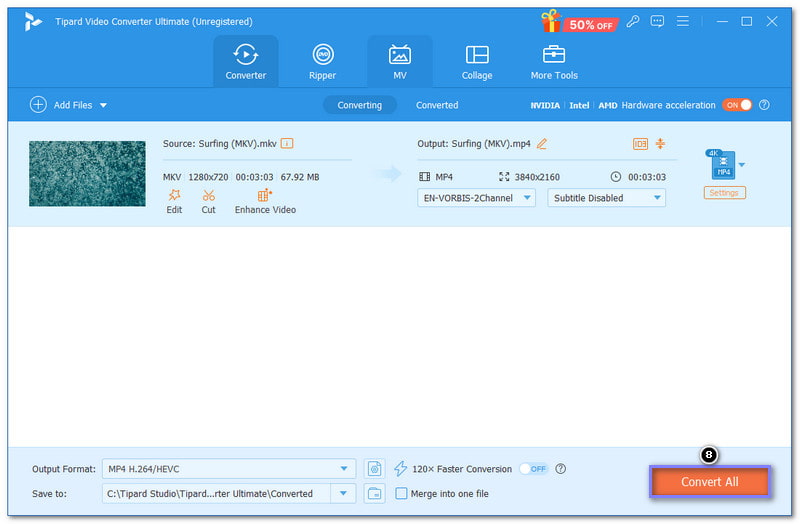Click the key register icon
The height and width of the screenshot is (524, 800).
tap(633, 21)
